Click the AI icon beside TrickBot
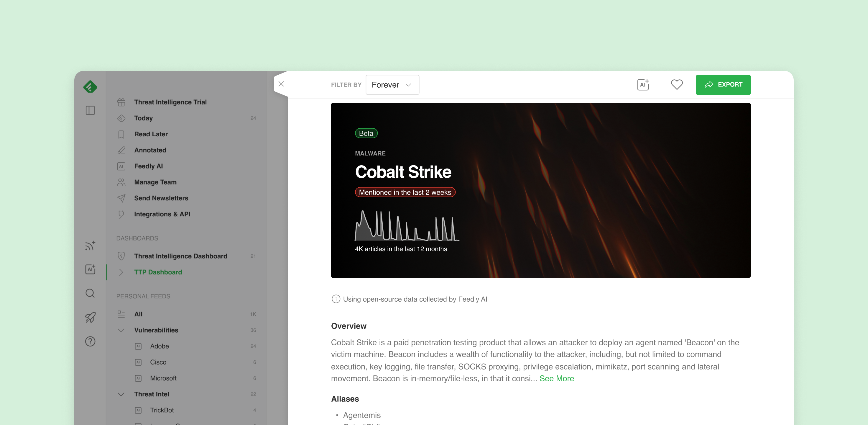 click(138, 410)
